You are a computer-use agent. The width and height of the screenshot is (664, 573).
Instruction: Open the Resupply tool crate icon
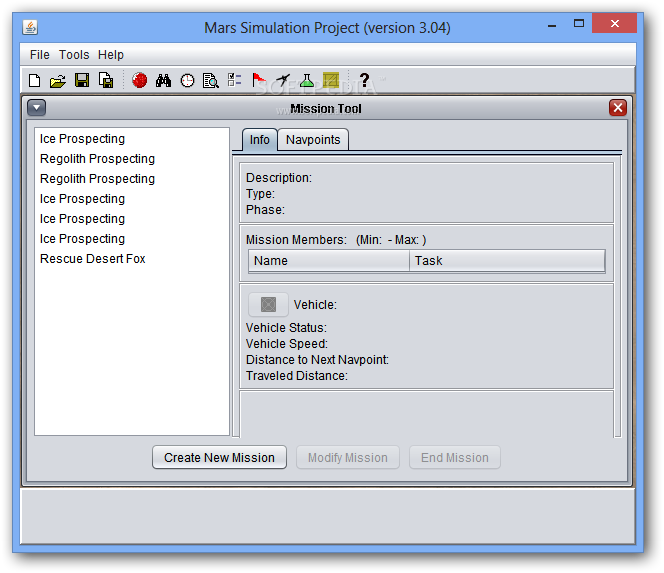pyautogui.click(x=331, y=80)
